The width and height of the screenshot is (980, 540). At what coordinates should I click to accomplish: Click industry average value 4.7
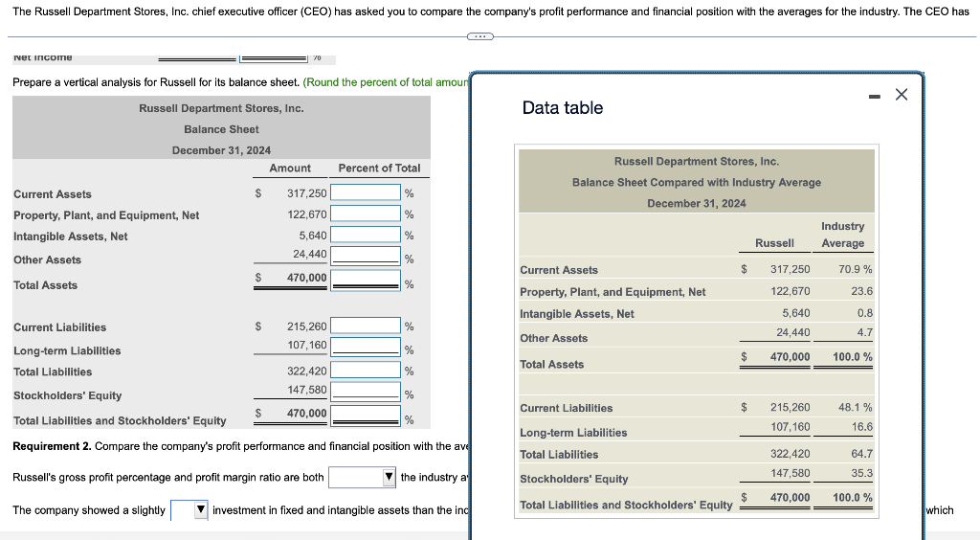tap(865, 332)
